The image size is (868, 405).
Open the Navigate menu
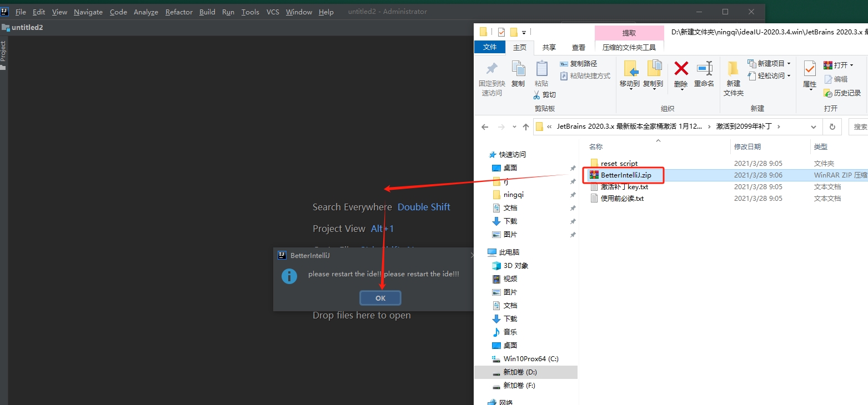(88, 12)
